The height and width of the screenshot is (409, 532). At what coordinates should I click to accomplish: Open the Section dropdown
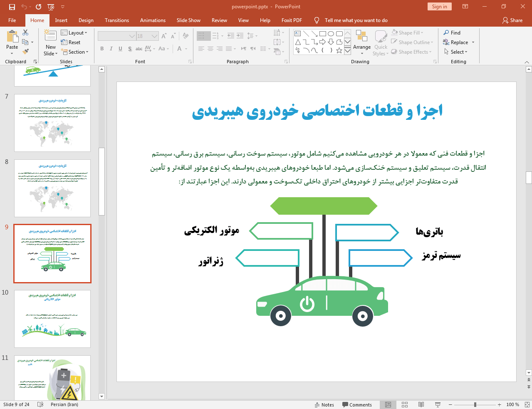point(75,52)
